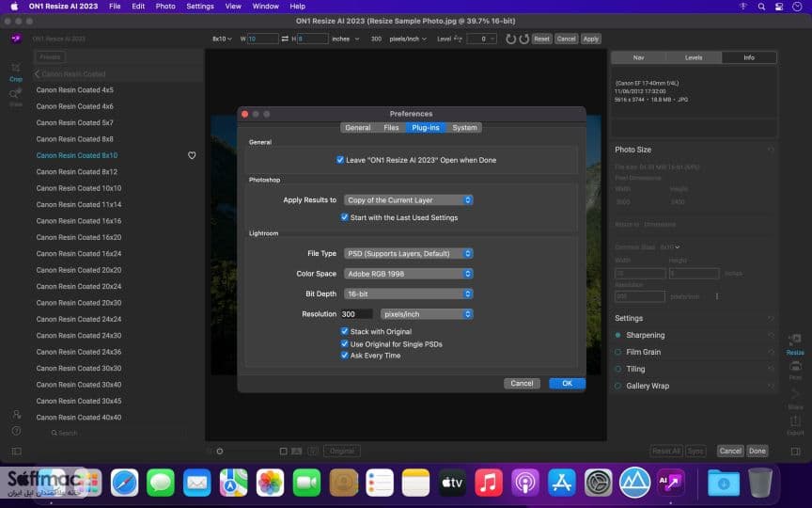This screenshot has width=812, height=508.
Task: Click Done button at bottom right
Action: coord(757,451)
